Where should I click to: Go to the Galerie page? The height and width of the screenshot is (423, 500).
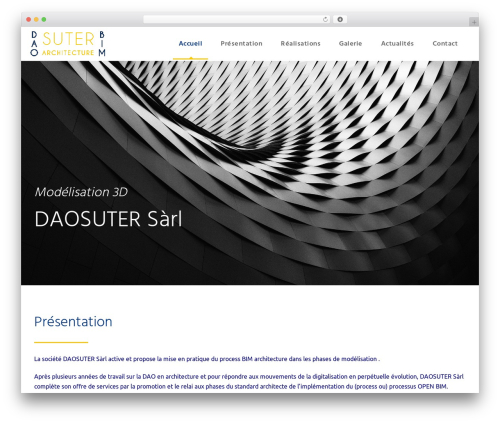tap(350, 43)
